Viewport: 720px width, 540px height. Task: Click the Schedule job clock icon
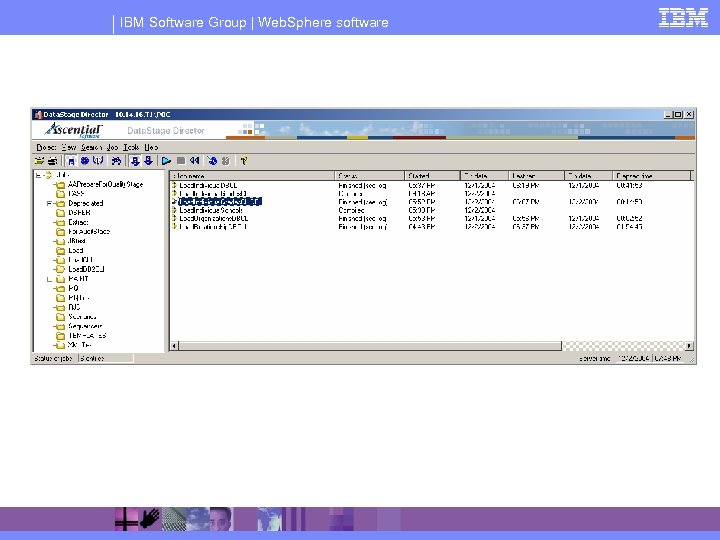[x=212, y=161]
